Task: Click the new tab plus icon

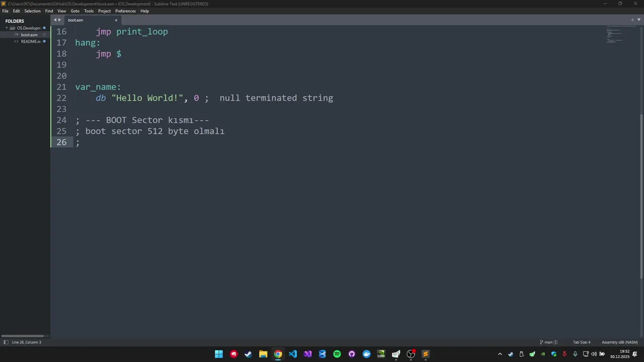Action: 632,20
